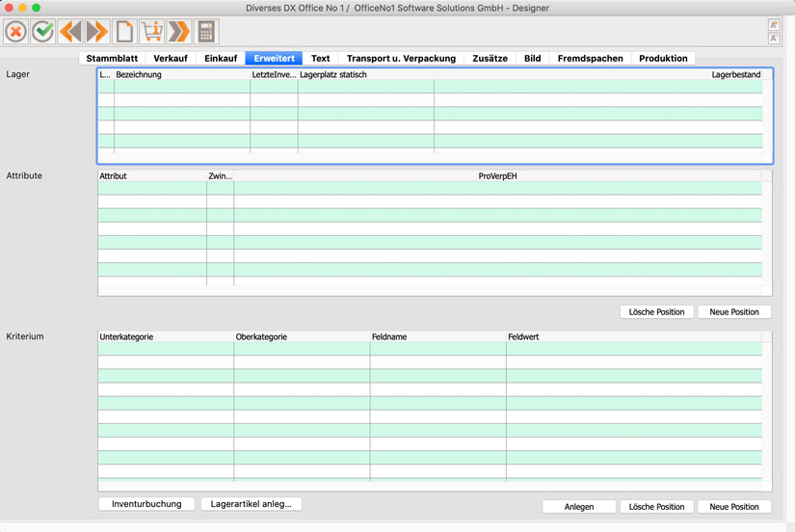Screen dimensions: 795x532
Task: Click the Feldwert column header
Action: pos(634,336)
